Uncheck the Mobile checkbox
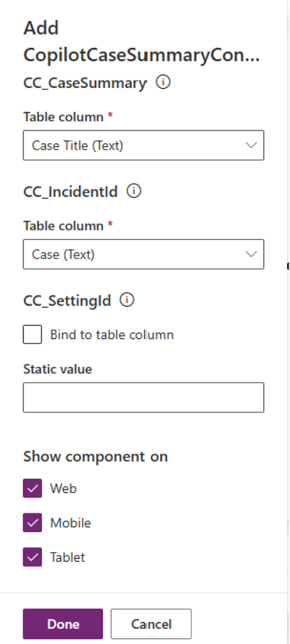 tap(33, 523)
